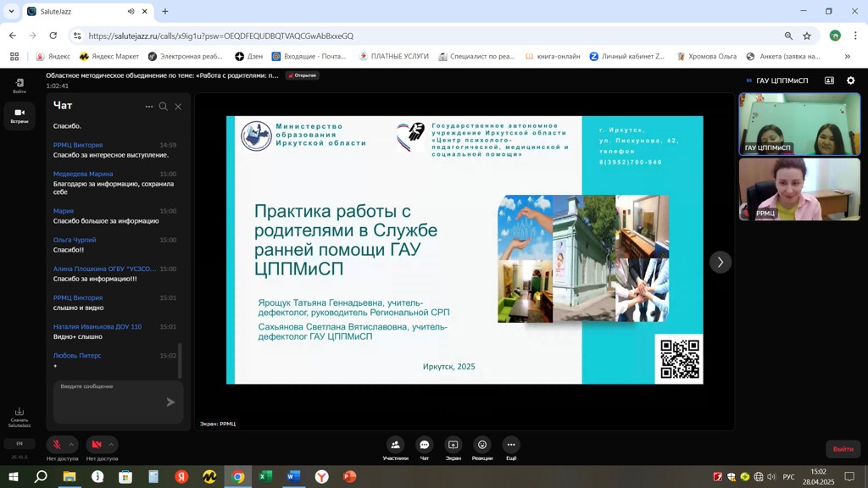Open the Ещё more options menu
This screenshot has height=488, width=868.
[511, 445]
